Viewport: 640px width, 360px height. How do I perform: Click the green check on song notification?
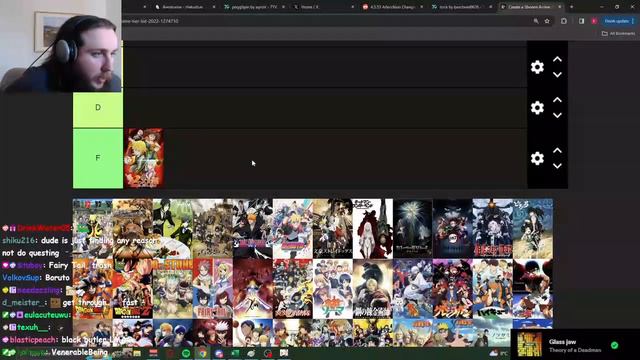pyautogui.click(x=614, y=345)
